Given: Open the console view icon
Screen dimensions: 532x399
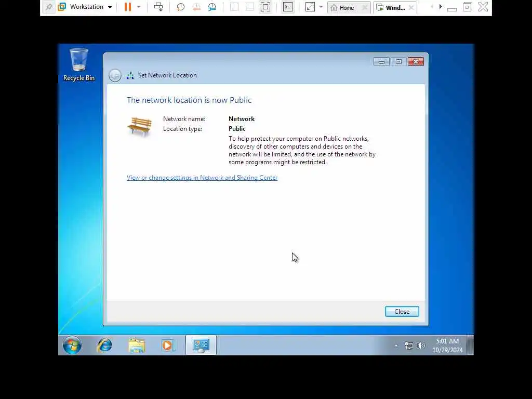Looking at the screenshot, I should (288, 7).
